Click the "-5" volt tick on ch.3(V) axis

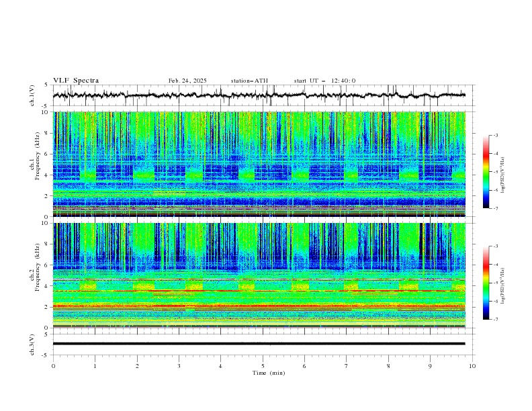45,355
